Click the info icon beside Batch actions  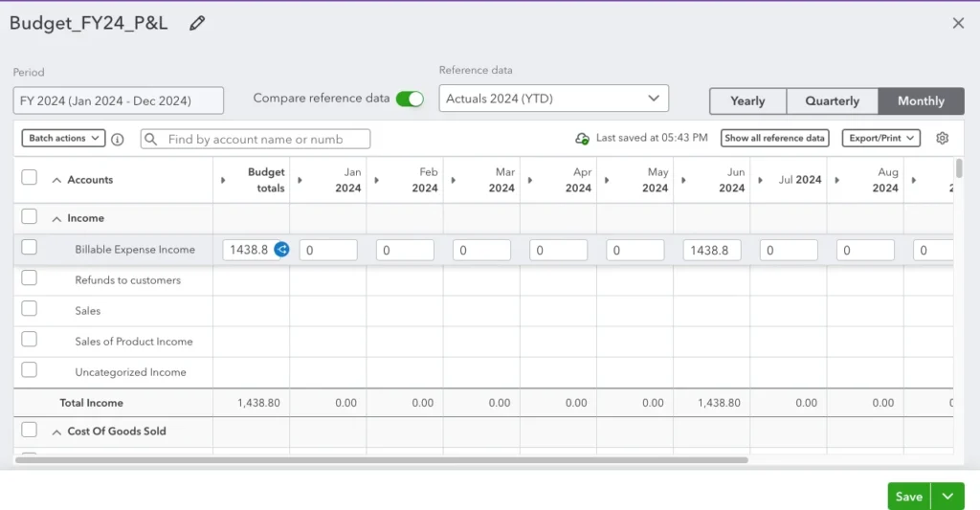pyautogui.click(x=118, y=139)
